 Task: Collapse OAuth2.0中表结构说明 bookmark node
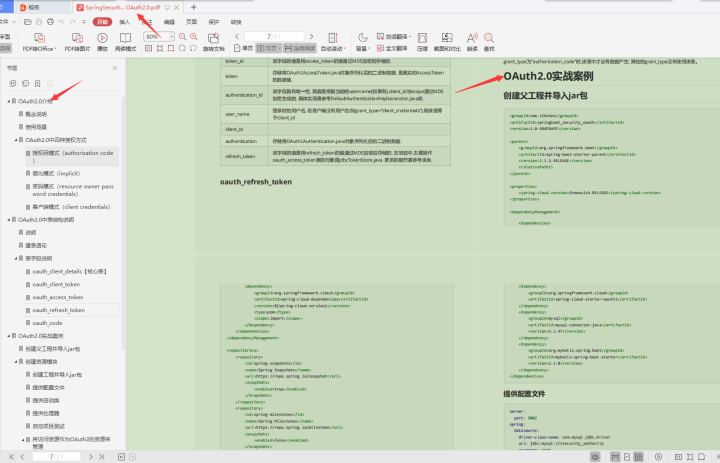[9, 220]
